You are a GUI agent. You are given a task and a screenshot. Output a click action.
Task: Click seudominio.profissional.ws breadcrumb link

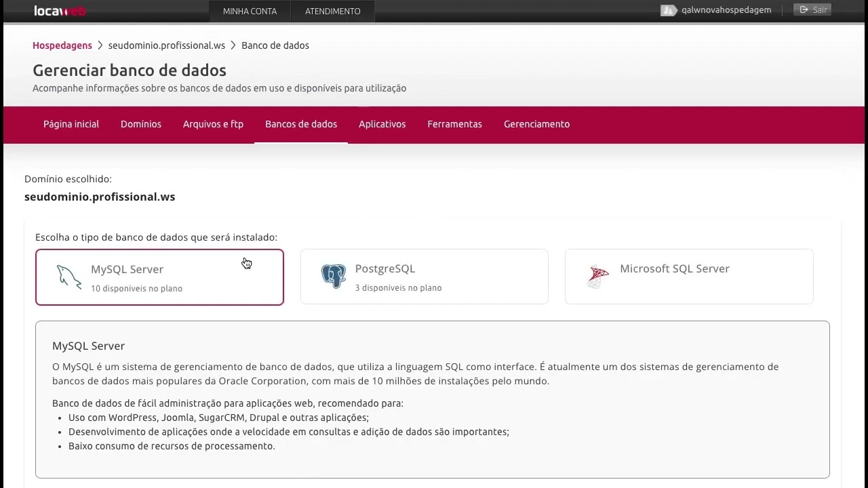167,45
